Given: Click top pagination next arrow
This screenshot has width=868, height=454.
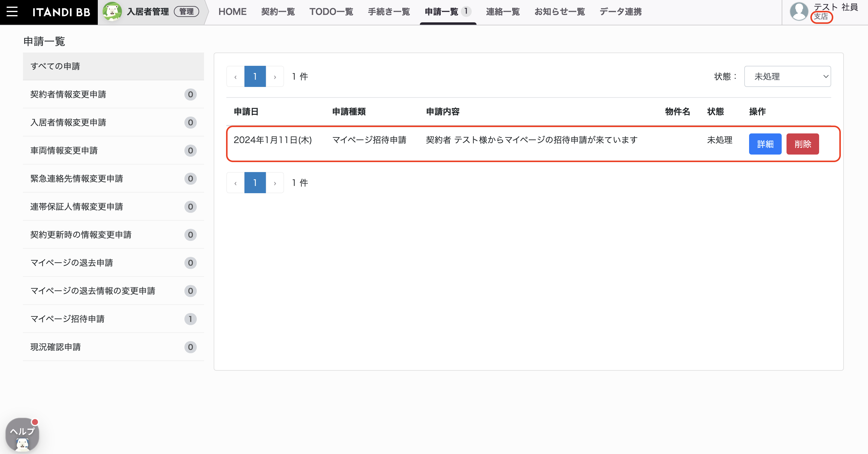Looking at the screenshot, I should click(x=275, y=76).
